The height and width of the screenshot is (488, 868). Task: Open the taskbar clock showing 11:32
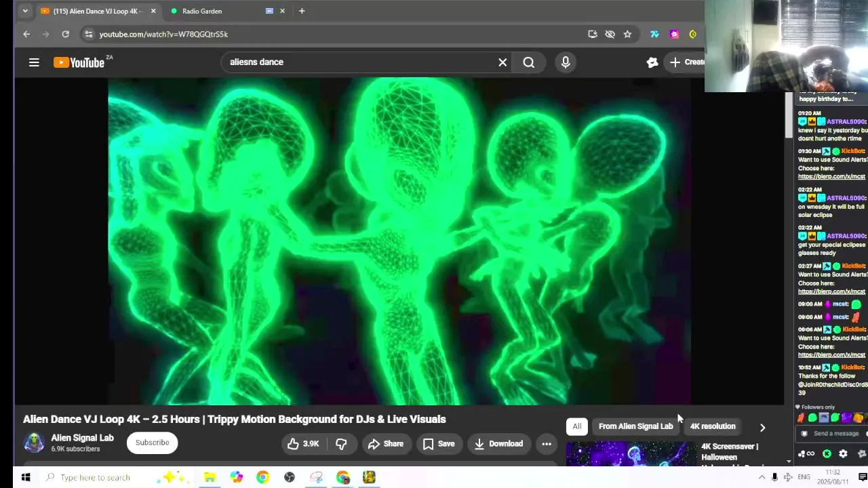tap(833, 477)
